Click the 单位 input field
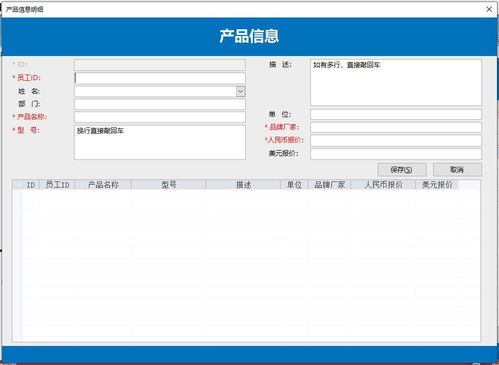Viewport: 499px width, 365px height. click(396, 114)
